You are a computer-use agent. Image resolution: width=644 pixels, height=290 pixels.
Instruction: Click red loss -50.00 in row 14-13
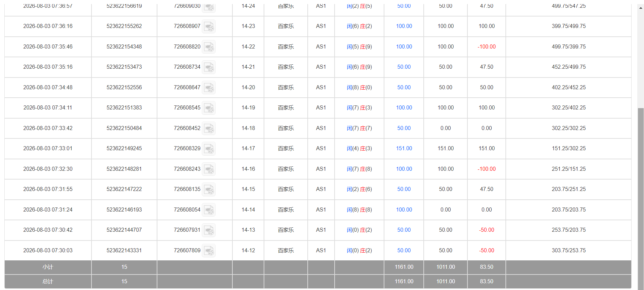487,230
